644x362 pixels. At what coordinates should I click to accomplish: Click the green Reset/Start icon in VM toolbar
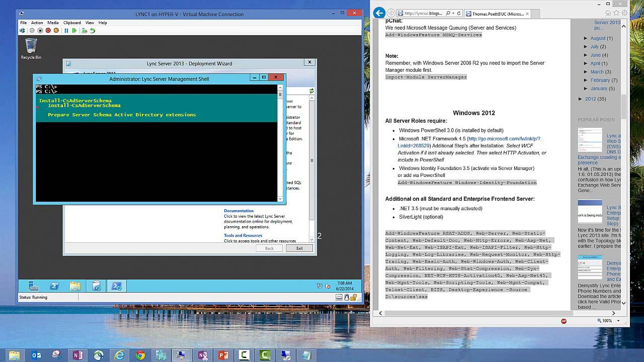pyautogui.click(x=74, y=31)
